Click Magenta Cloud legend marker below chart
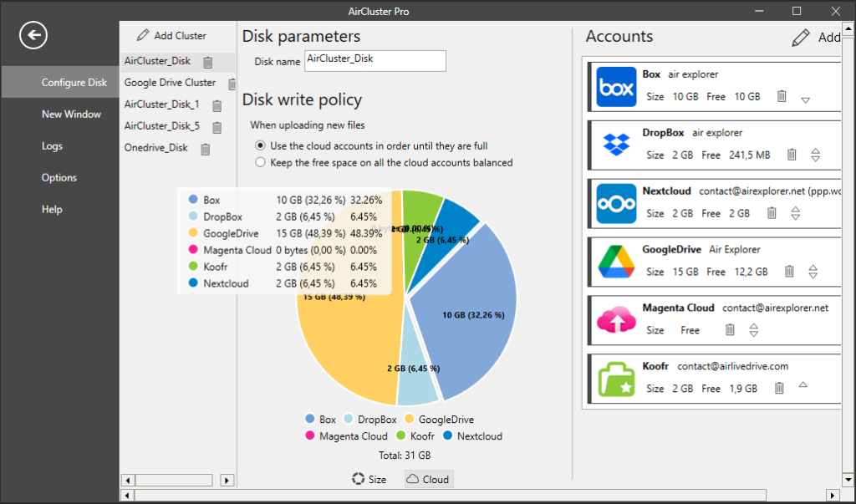This screenshot has height=504, width=856. tap(310, 435)
